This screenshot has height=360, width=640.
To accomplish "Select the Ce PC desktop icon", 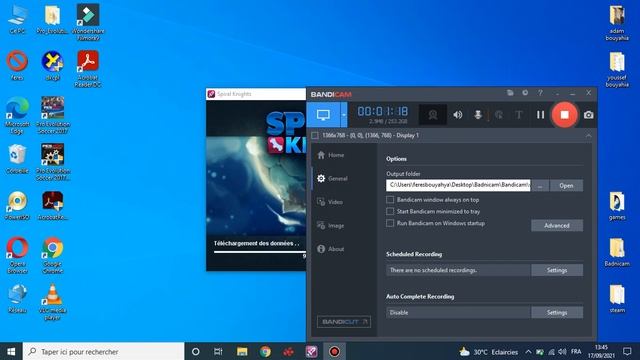I will coord(17,19).
